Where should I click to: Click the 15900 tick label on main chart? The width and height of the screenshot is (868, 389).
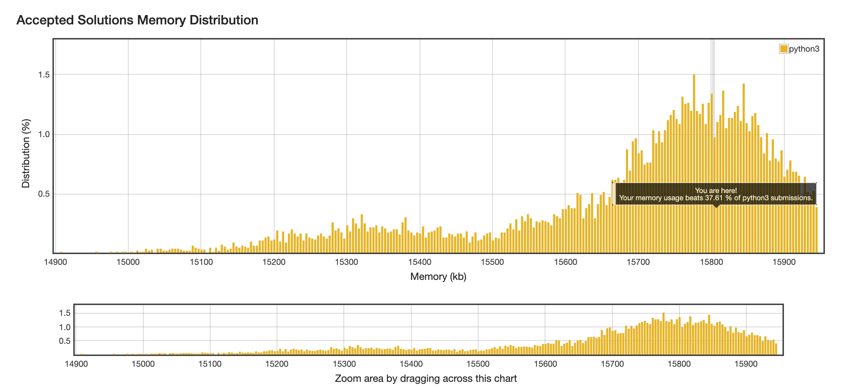tap(784, 262)
